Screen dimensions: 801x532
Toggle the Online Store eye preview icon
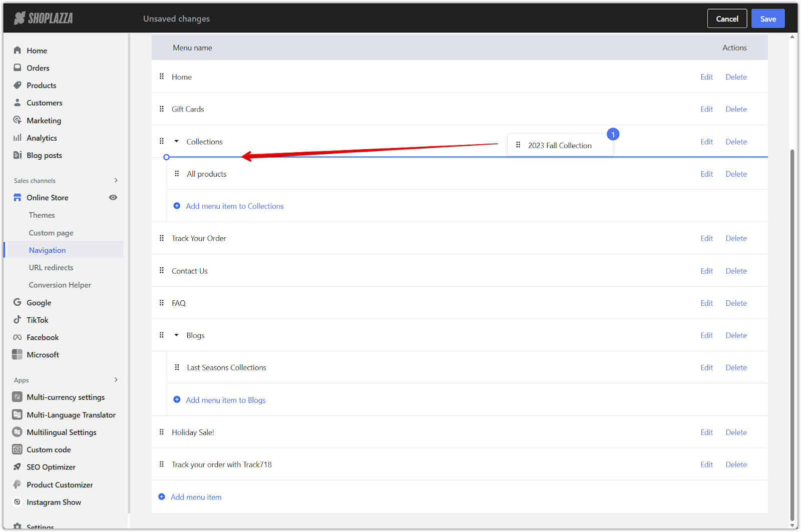point(113,197)
